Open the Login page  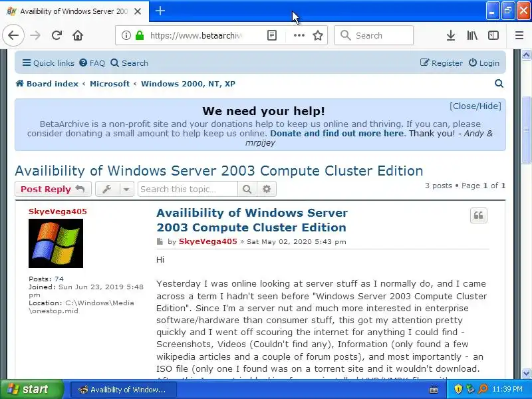[484, 63]
